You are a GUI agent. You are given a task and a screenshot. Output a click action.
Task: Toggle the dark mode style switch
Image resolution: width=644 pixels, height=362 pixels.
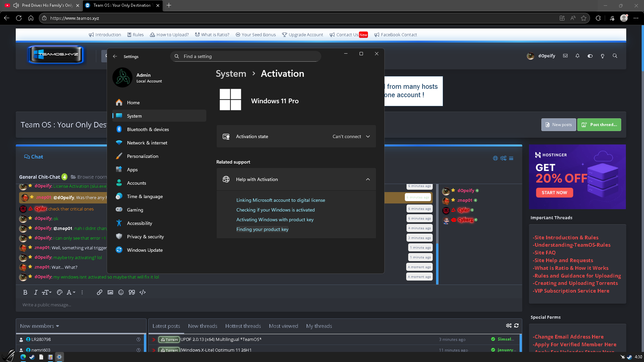(590, 56)
